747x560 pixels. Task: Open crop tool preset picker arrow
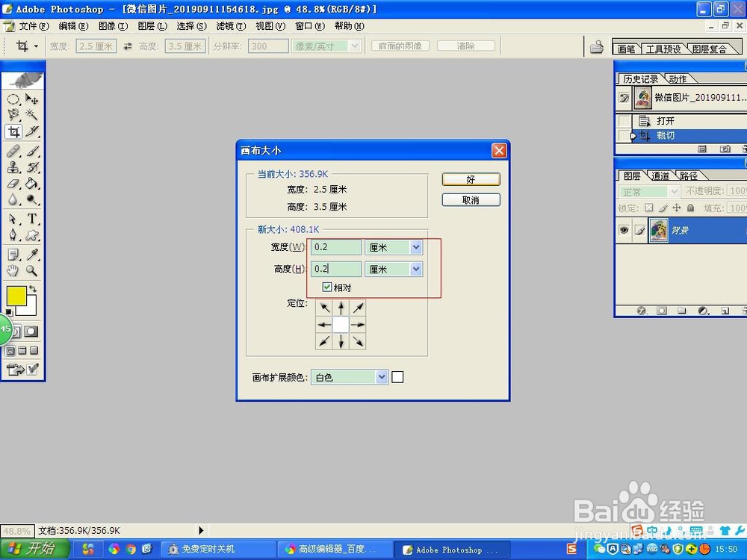click(x=36, y=46)
